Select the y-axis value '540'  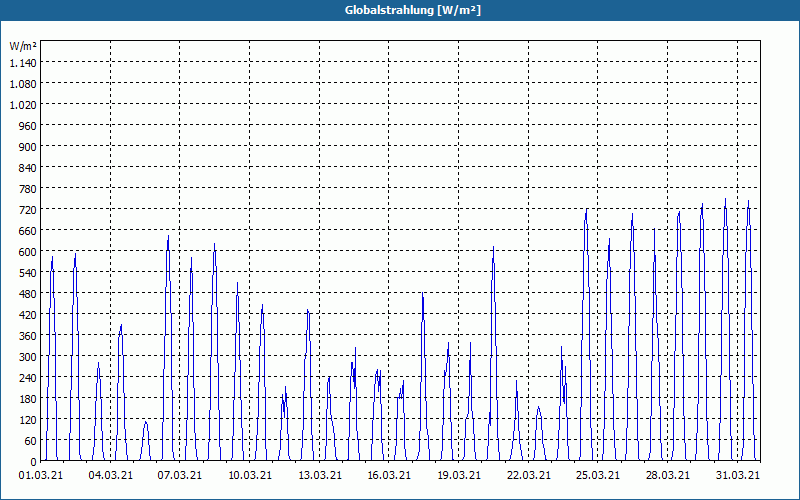[x=29, y=273]
